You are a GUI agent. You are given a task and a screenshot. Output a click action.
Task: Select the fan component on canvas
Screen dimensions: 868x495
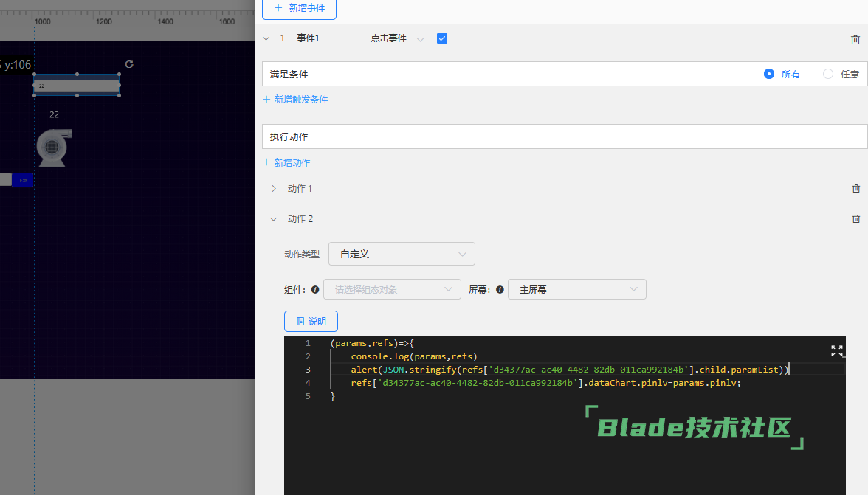53,147
